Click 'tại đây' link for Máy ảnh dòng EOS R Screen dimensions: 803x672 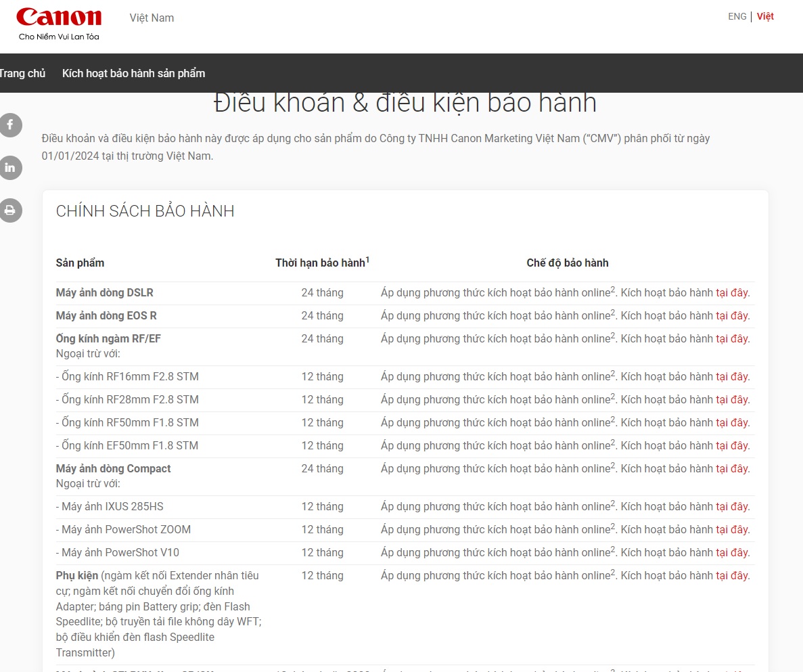pos(732,315)
